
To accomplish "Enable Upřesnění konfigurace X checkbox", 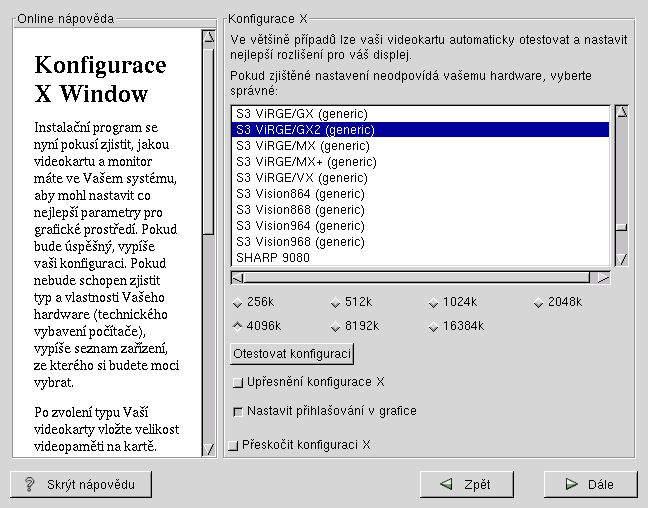I will [x=238, y=383].
